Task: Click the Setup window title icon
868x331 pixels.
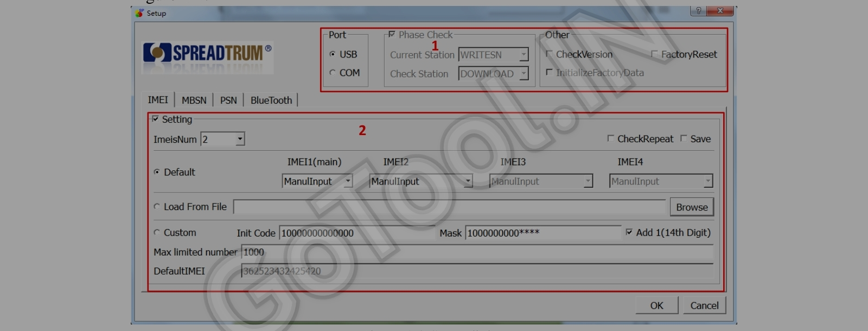Action: [x=139, y=13]
